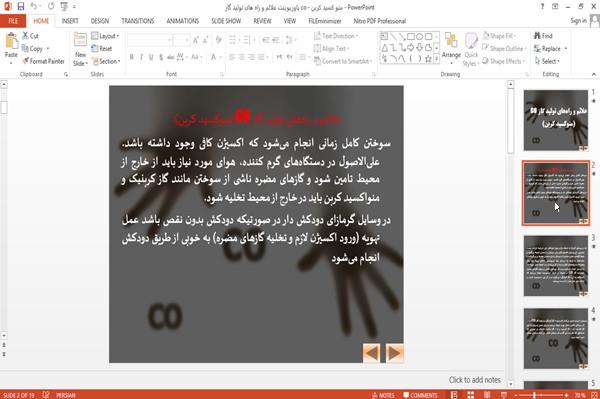Insert a New Slide

[80, 41]
